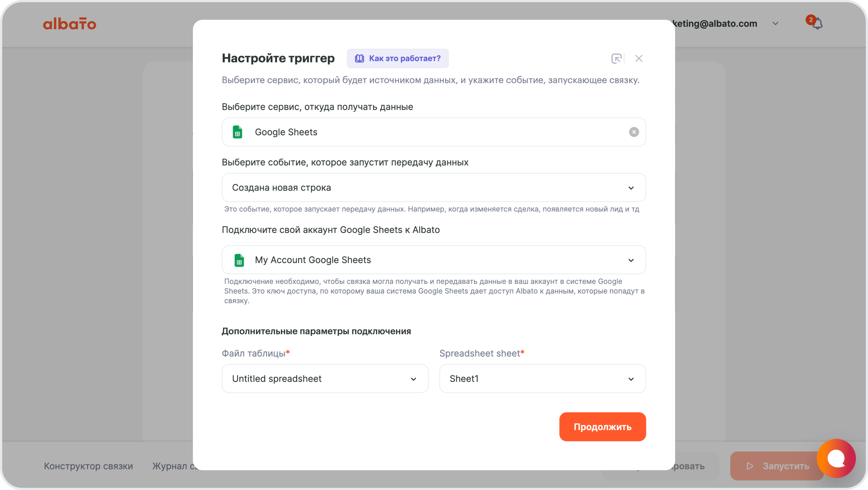Screen dimensions: 868x490
Task: Open the chat support widget
Action: point(837,458)
